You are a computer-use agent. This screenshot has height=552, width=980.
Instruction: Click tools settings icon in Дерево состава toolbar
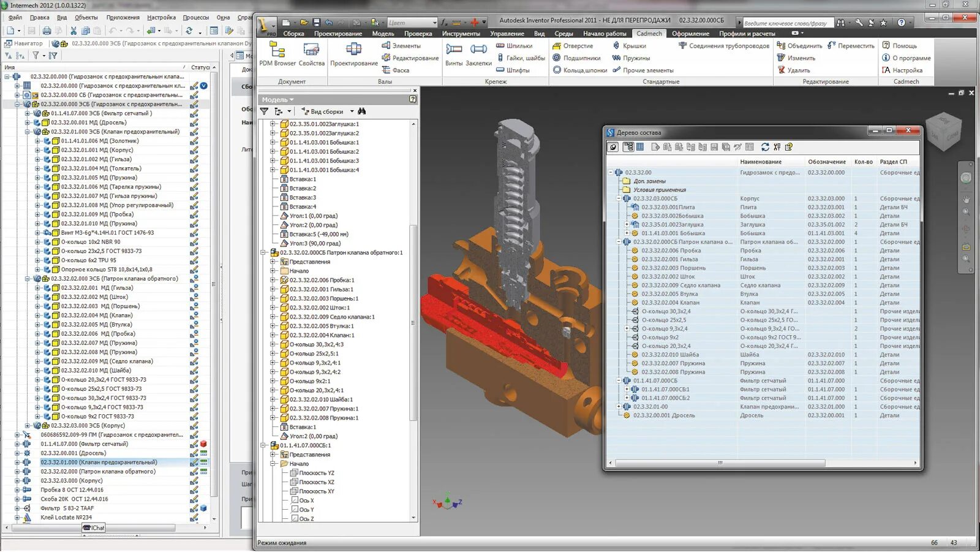(x=777, y=147)
